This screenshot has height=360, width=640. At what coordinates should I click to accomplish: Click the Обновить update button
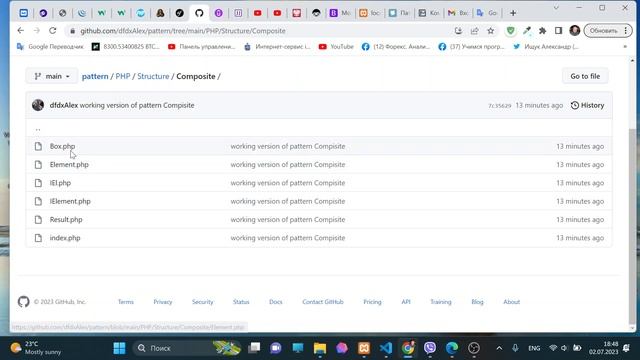pyautogui.click(x=608, y=31)
